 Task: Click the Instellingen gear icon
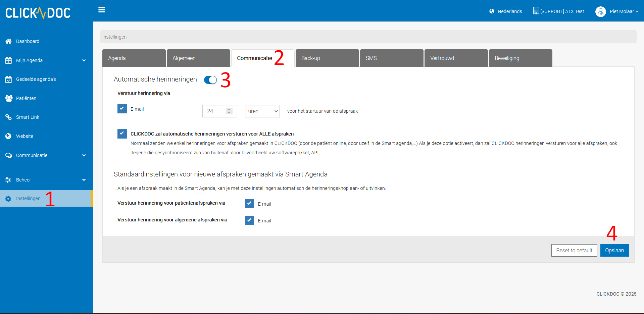pyautogui.click(x=9, y=199)
